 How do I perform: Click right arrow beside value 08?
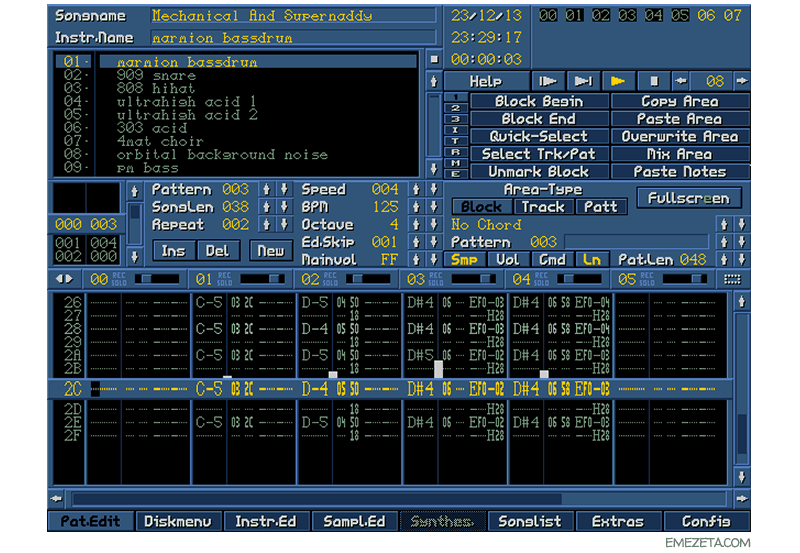point(742,81)
